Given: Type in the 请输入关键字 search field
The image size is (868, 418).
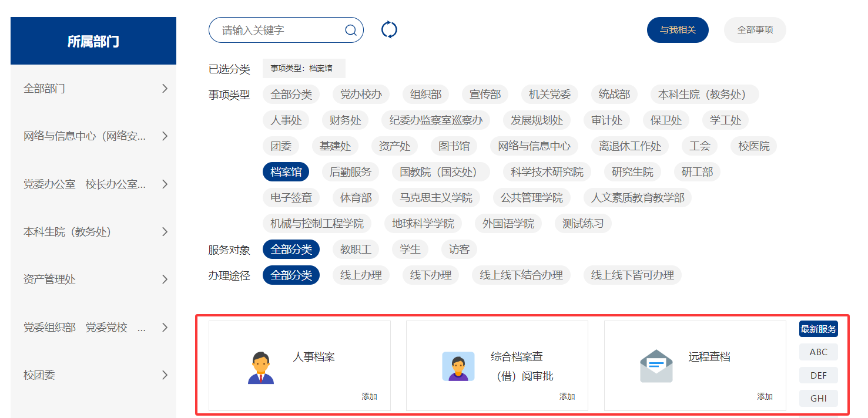Looking at the screenshot, I should [x=279, y=31].
